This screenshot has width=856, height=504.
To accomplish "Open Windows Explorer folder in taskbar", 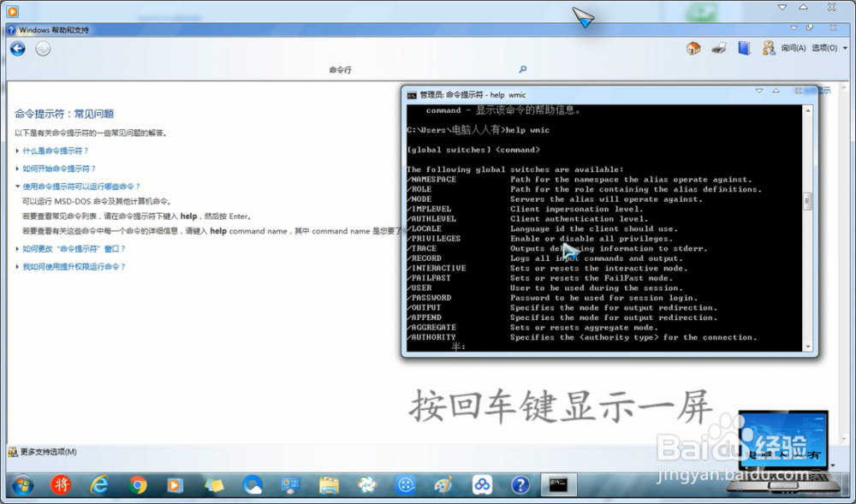I will click(x=330, y=485).
